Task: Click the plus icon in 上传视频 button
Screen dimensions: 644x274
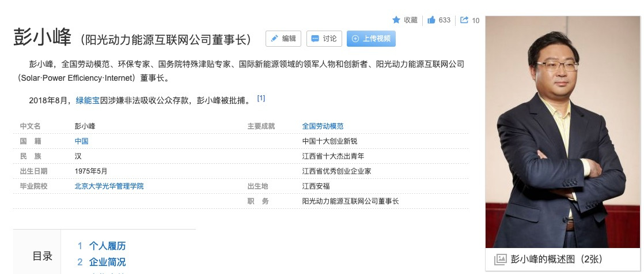Action: pyautogui.click(x=355, y=39)
